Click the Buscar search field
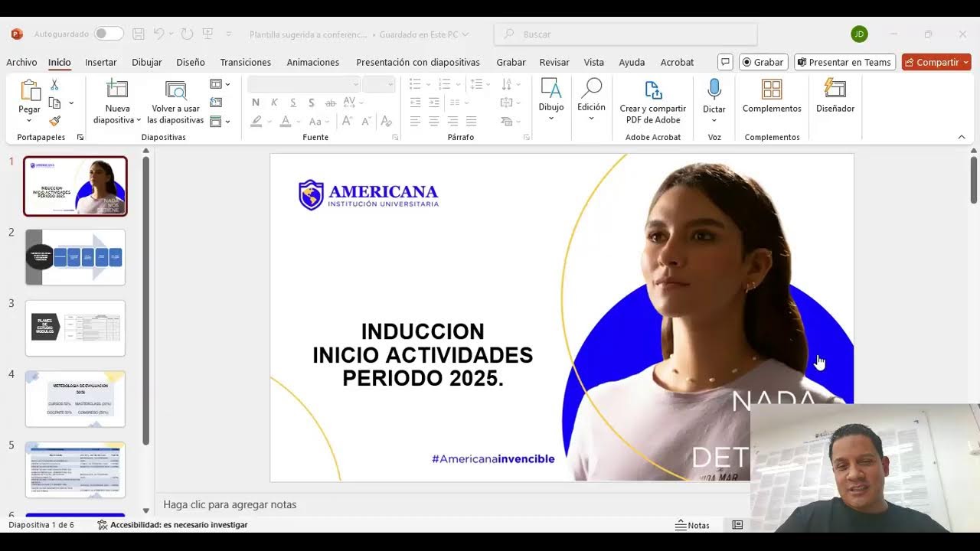 [x=626, y=34]
